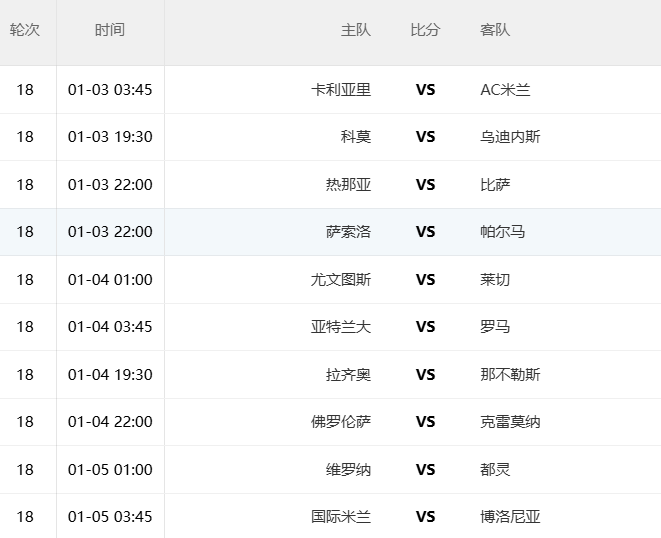
Task: Click the 01-04 01:00 match time
Action: click(110, 280)
